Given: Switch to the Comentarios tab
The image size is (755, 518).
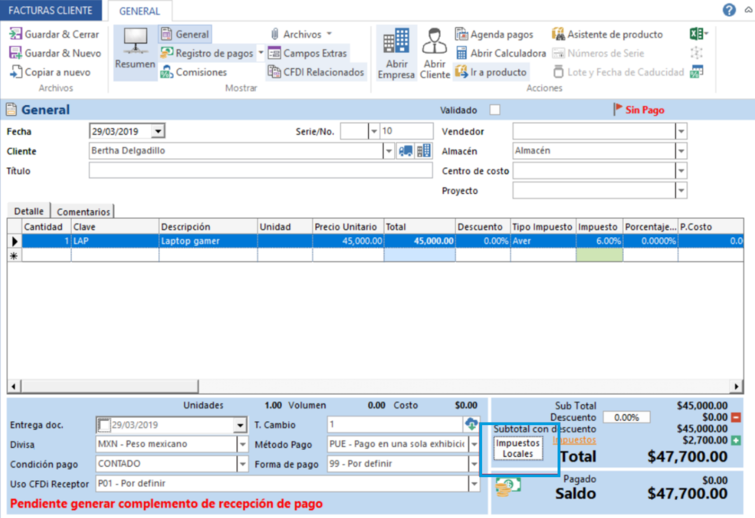Looking at the screenshot, I should 84,212.
